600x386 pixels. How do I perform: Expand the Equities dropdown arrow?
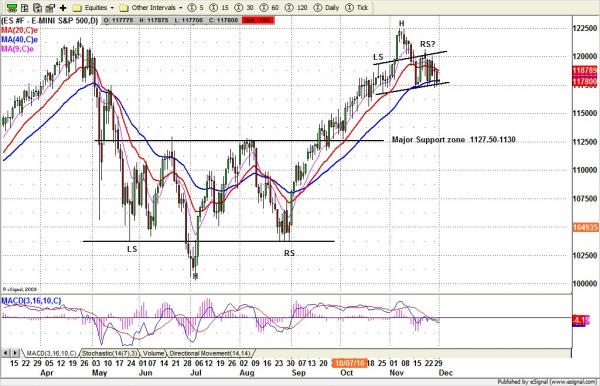(112, 8)
